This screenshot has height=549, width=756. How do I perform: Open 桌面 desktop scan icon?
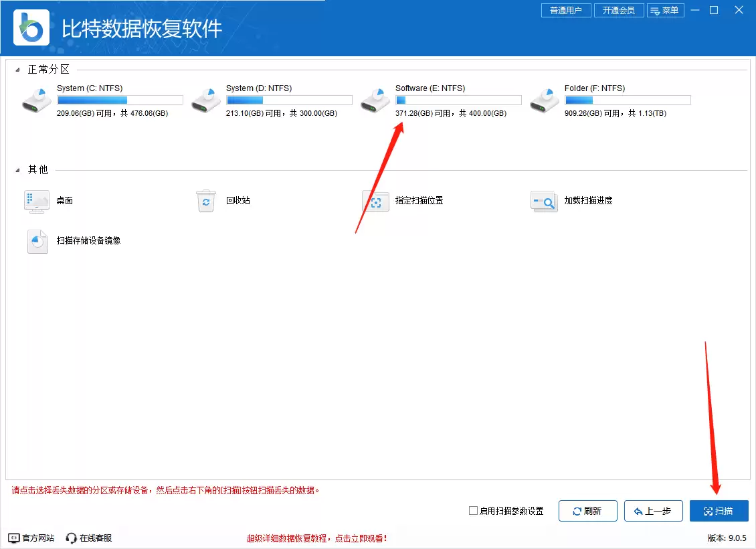coord(36,201)
